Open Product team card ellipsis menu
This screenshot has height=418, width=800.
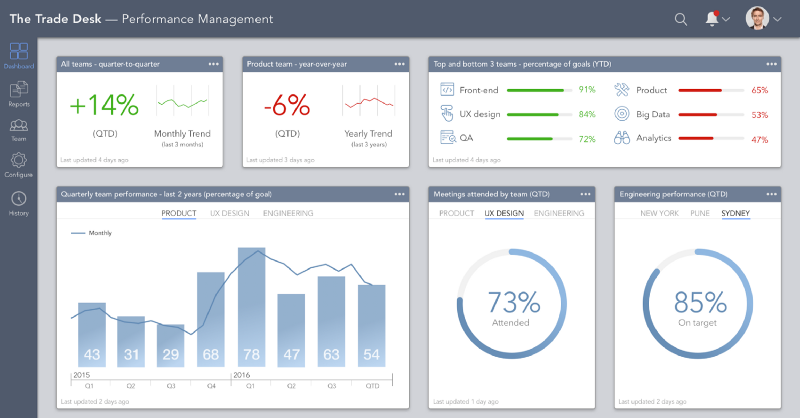[399, 64]
